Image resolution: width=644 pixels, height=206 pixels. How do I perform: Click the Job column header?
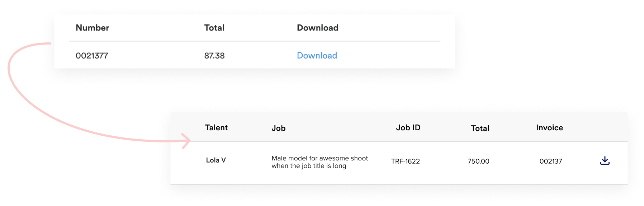pyautogui.click(x=279, y=128)
